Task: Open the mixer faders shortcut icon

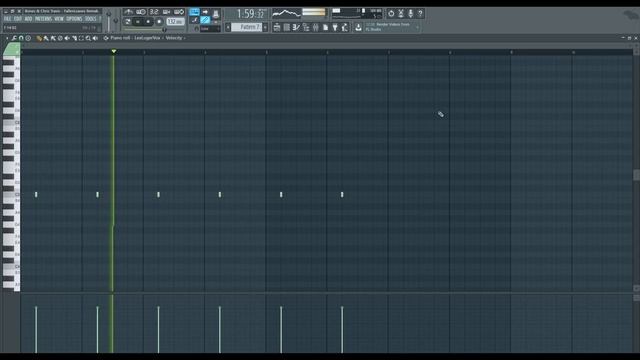Action: point(316,27)
